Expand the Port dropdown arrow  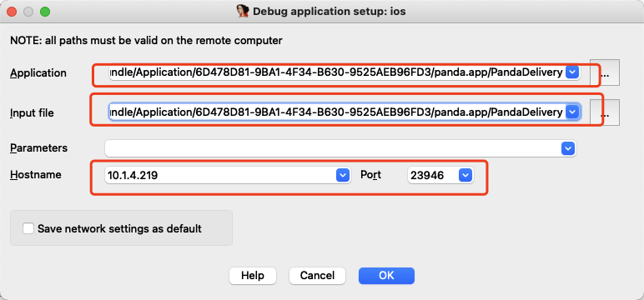point(465,175)
